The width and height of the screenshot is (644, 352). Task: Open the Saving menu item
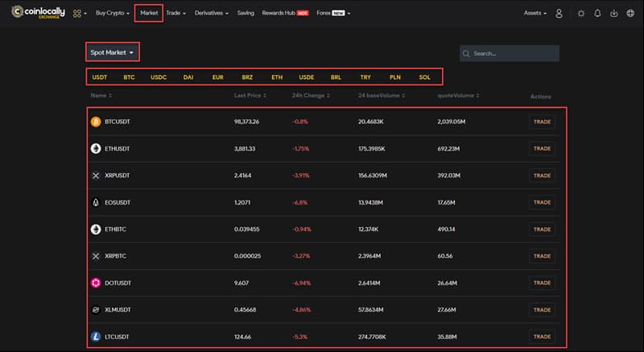coord(246,13)
